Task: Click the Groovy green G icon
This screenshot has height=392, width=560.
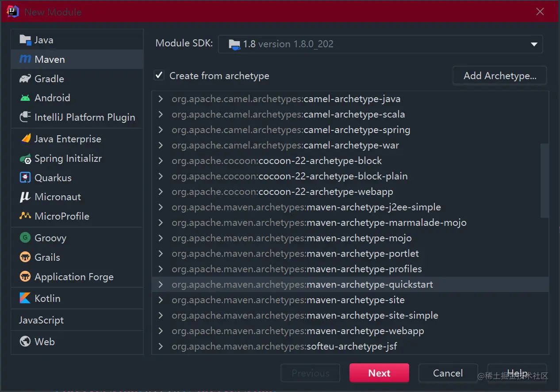Action: [x=25, y=238]
